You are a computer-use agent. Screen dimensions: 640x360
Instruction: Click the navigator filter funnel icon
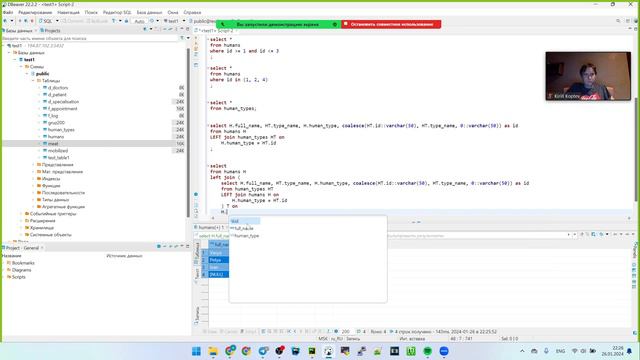(182, 38)
